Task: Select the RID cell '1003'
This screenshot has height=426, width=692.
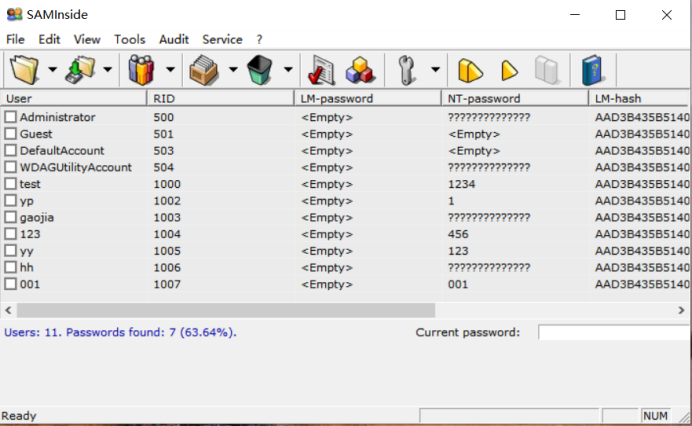Action: coord(167,217)
